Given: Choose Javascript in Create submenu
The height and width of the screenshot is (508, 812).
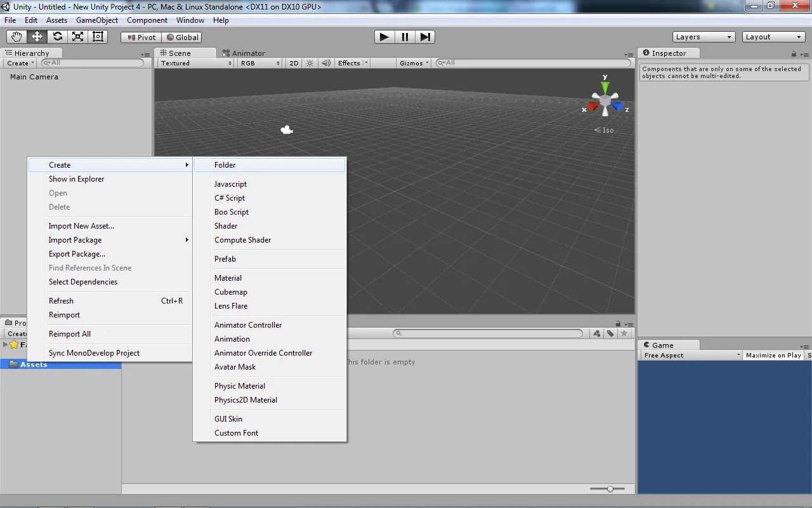Looking at the screenshot, I should pos(270,184).
